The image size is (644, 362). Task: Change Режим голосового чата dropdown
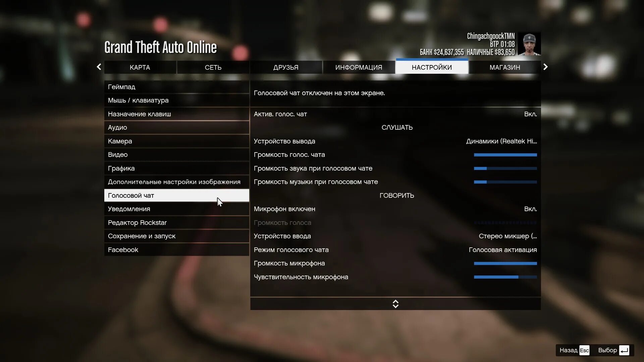503,250
